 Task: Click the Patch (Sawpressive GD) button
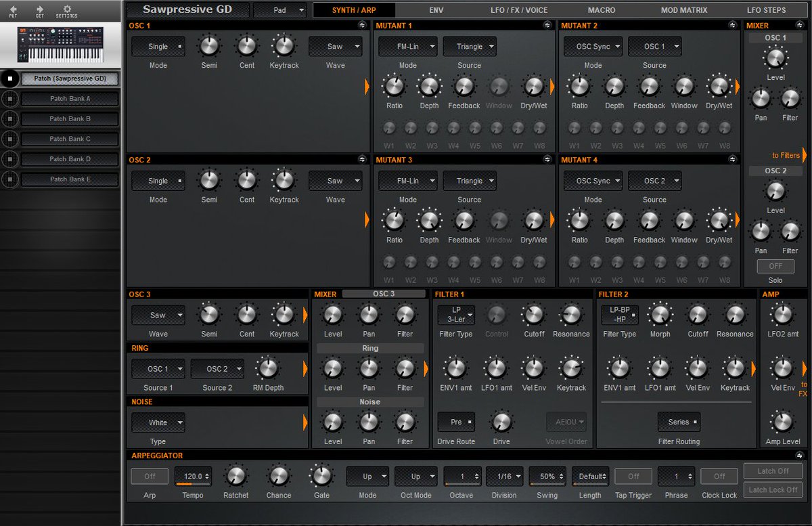click(70, 79)
